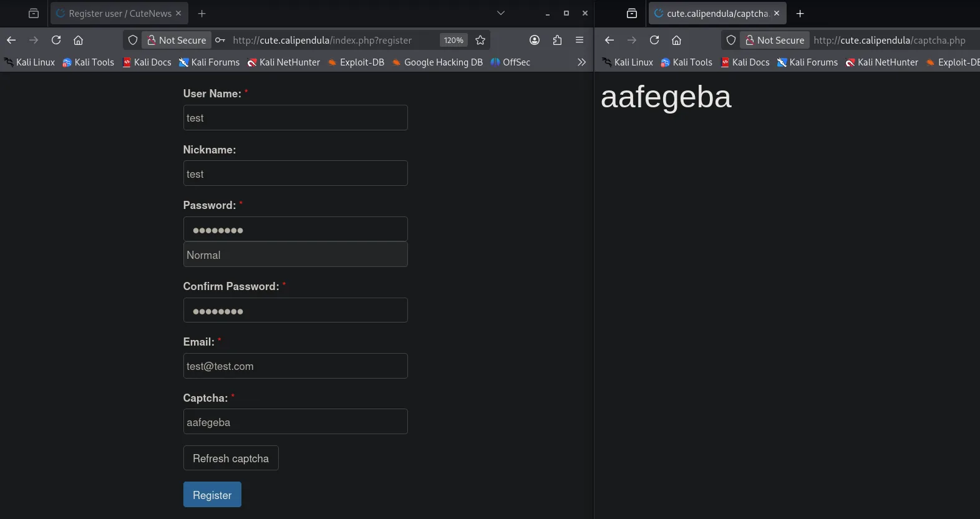Reload the captcha.php page

pyautogui.click(x=654, y=40)
